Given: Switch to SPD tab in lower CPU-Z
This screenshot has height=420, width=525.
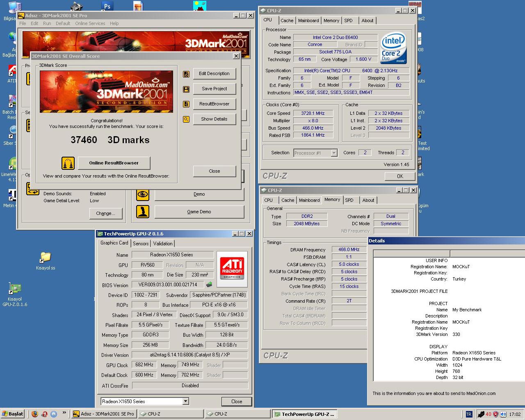Looking at the screenshot, I should (x=349, y=200).
